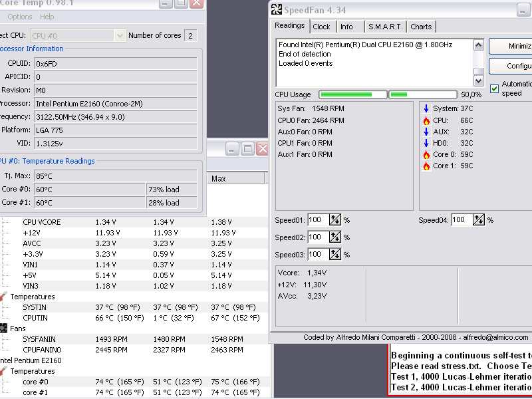Open the Options menu in Core Temp
The width and height of the screenshot is (532, 399).
click(20, 17)
